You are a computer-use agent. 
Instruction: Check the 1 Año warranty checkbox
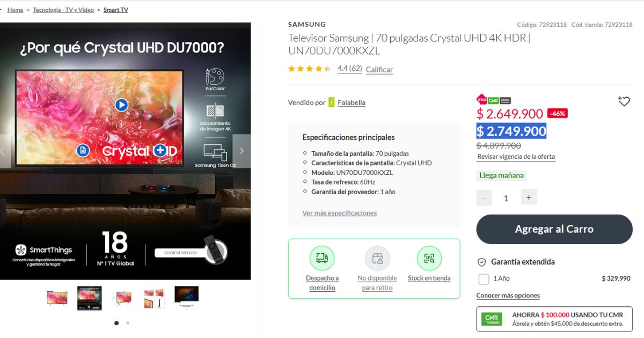point(484,279)
